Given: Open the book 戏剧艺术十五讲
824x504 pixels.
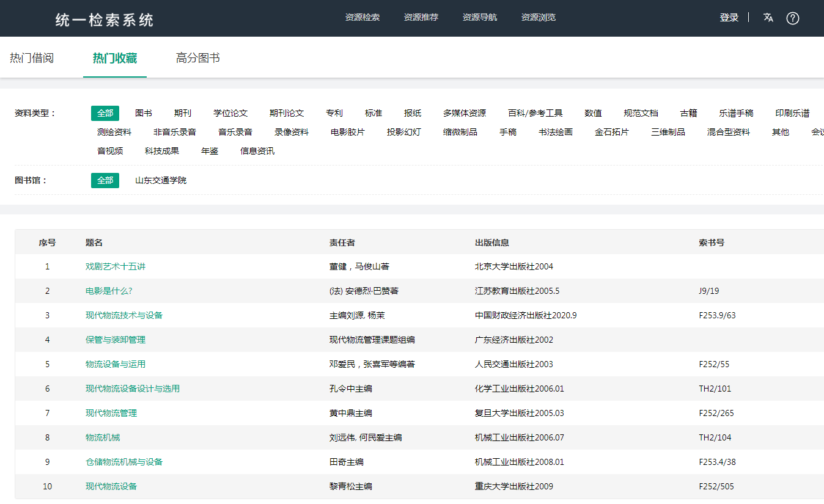Looking at the screenshot, I should pos(116,266).
